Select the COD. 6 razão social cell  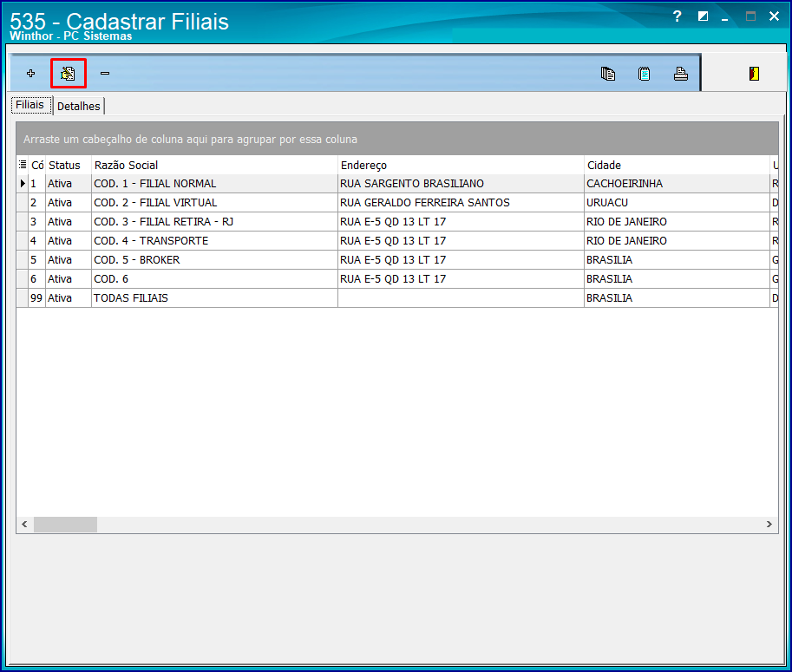(214, 278)
